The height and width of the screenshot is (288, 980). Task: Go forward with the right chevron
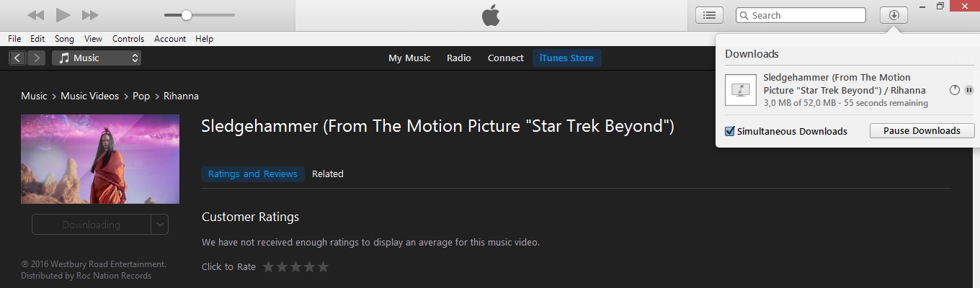(37, 58)
